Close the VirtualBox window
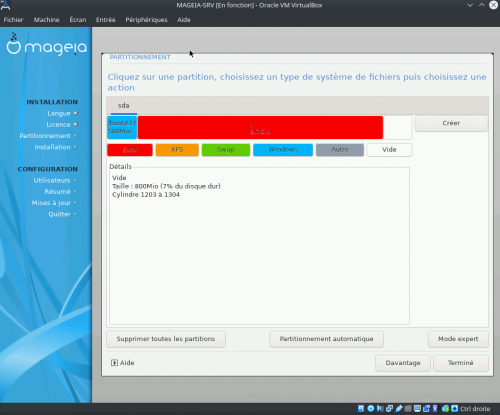 pos(494,5)
